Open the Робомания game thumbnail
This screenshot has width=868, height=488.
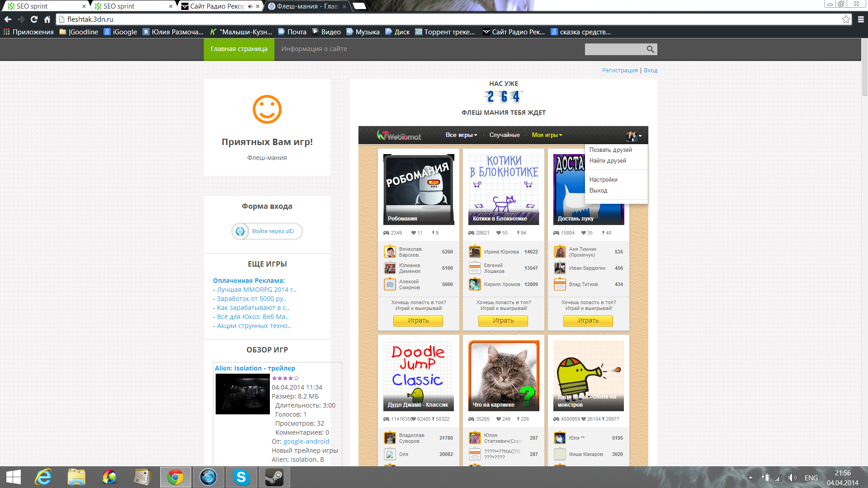419,190
